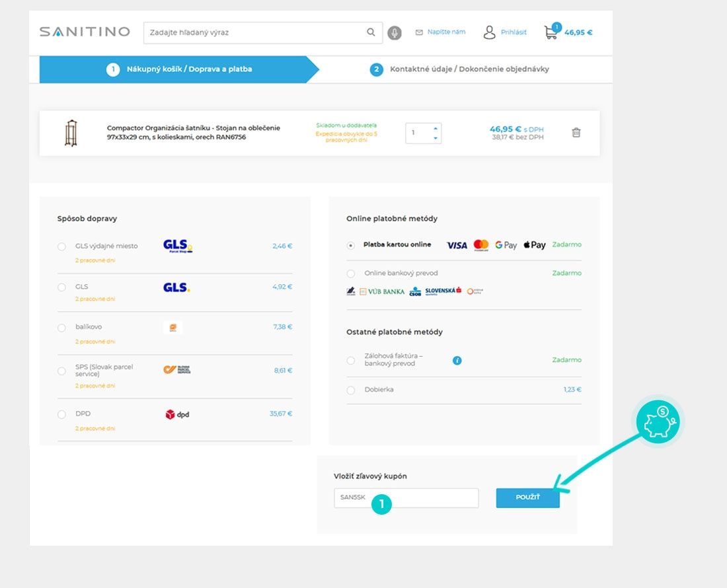The height and width of the screenshot is (588, 727).
Task: Delete item with trash bin icon
Action: coord(576,133)
